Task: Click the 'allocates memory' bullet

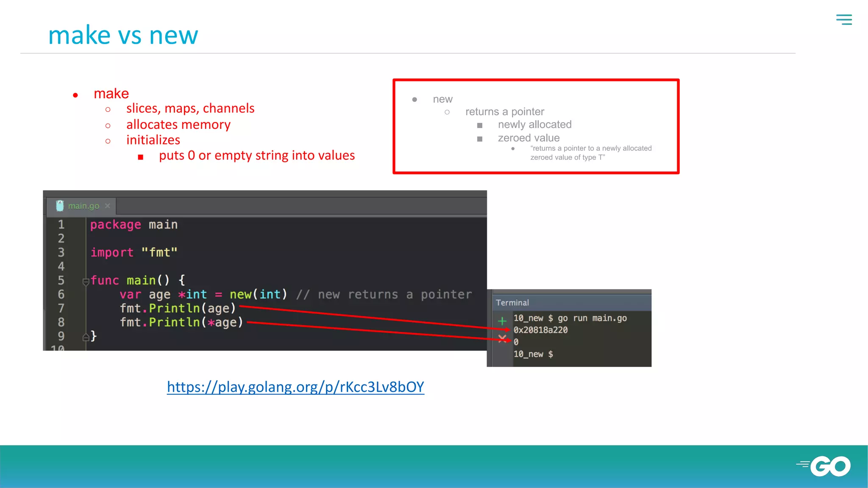Action: [x=178, y=125]
